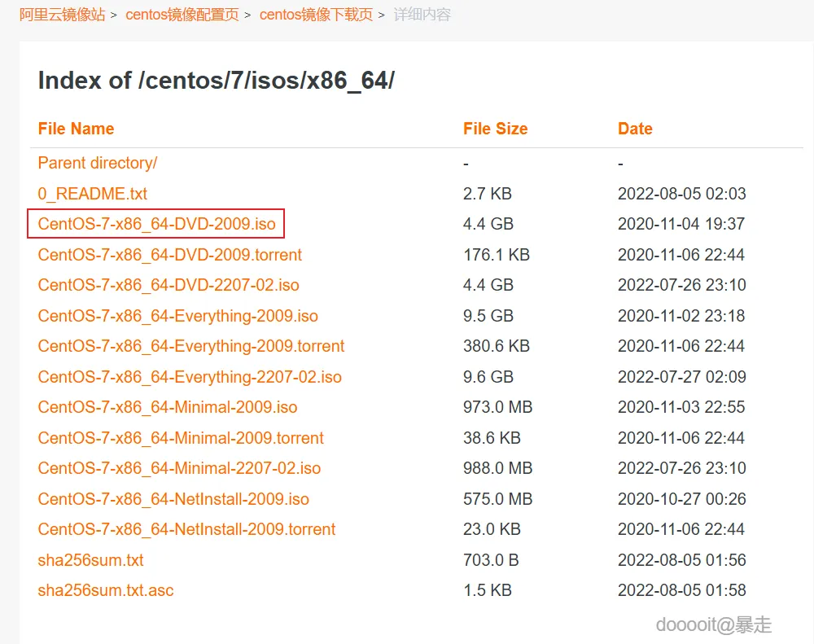Get the Everything-2009.torrent file

click(191, 346)
